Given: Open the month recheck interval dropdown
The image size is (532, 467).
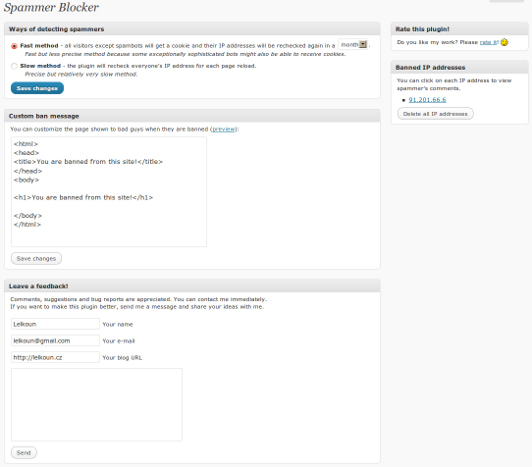Looking at the screenshot, I should 353,44.
